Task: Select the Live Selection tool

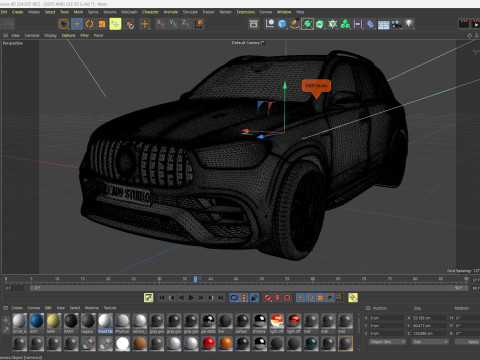Action: click(64, 24)
